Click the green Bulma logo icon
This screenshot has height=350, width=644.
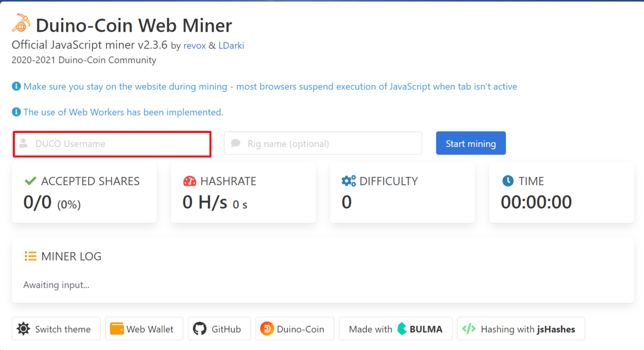(401, 329)
